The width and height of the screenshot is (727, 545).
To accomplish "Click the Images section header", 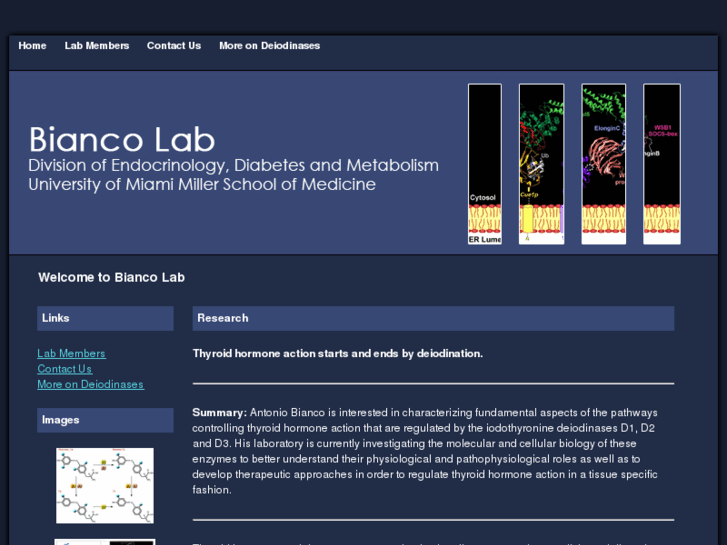I will 105,420.
